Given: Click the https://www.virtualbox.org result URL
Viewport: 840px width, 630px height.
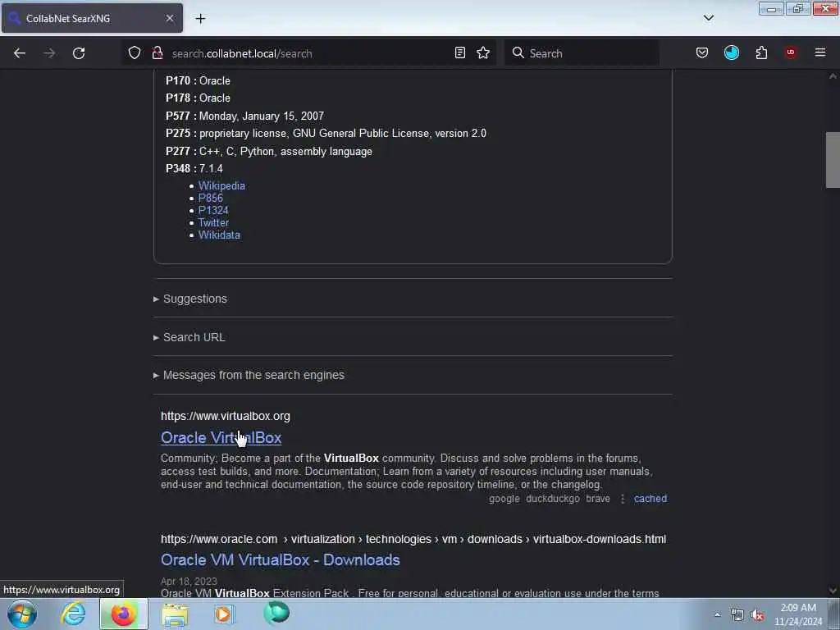Looking at the screenshot, I should (x=226, y=416).
